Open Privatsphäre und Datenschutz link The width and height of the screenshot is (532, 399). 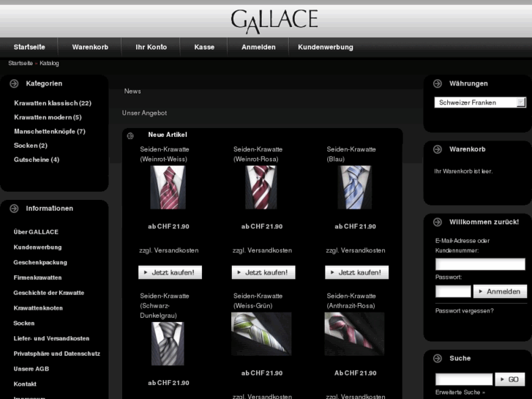(x=57, y=354)
